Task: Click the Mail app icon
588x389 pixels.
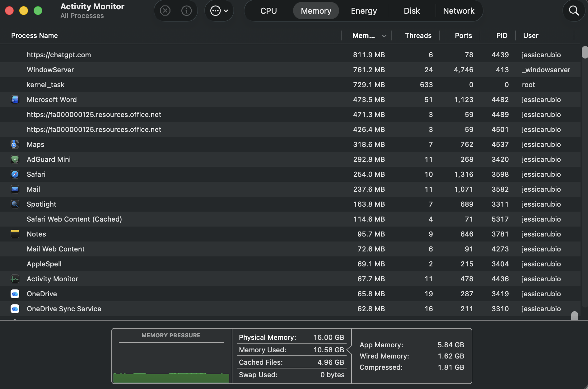Action: click(x=15, y=189)
